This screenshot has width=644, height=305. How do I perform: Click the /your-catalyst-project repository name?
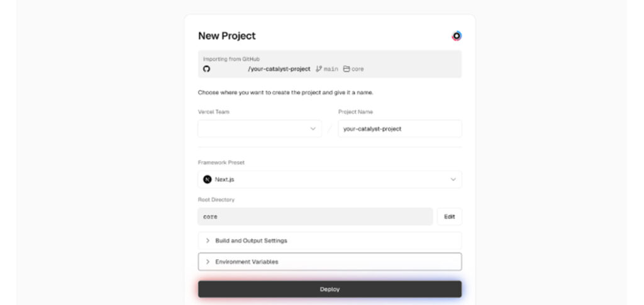(x=279, y=69)
